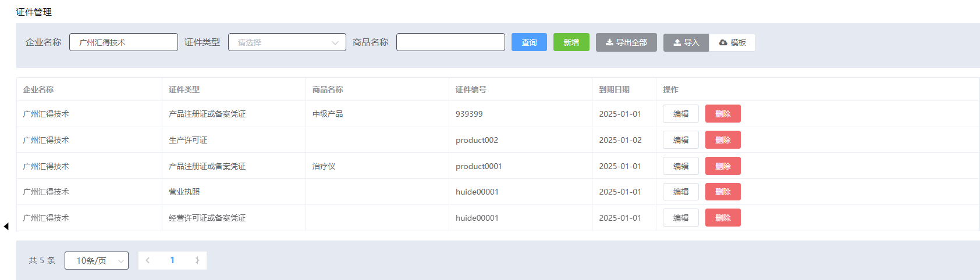Click the 企业名称 input field
Image resolution: width=980 pixels, height=280 pixels.
pos(123,42)
